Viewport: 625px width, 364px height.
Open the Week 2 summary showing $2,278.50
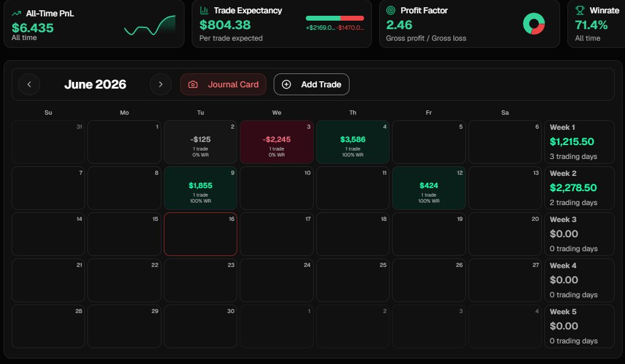pyautogui.click(x=579, y=188)
